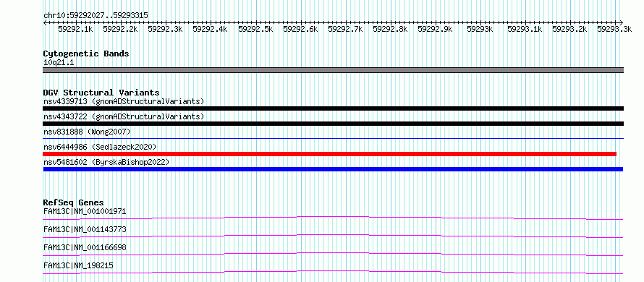Click ruler tick label 59293.1k
This screenshot has width=644, height=282.
point(525,29)
